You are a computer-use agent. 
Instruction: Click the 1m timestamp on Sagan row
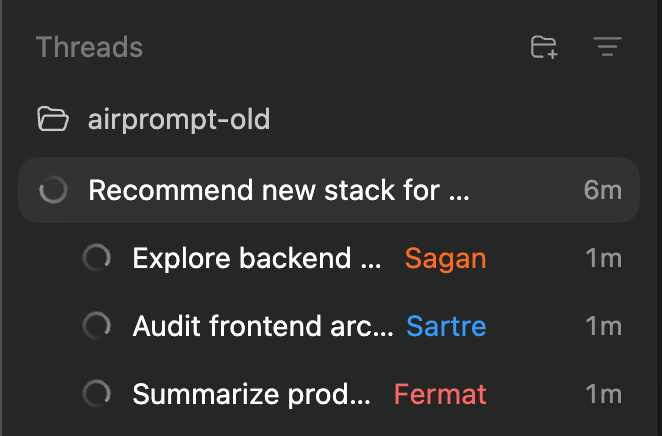coord(604,258)
